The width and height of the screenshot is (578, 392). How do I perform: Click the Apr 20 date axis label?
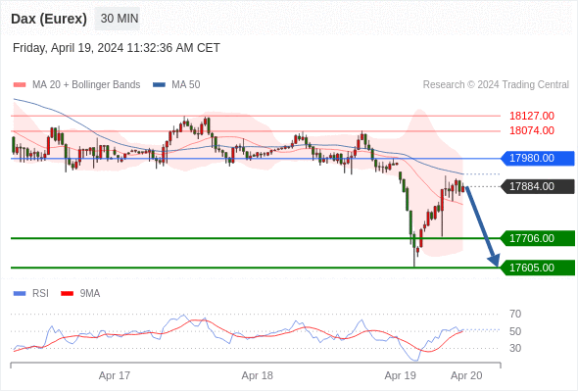[x=466, y=375]
